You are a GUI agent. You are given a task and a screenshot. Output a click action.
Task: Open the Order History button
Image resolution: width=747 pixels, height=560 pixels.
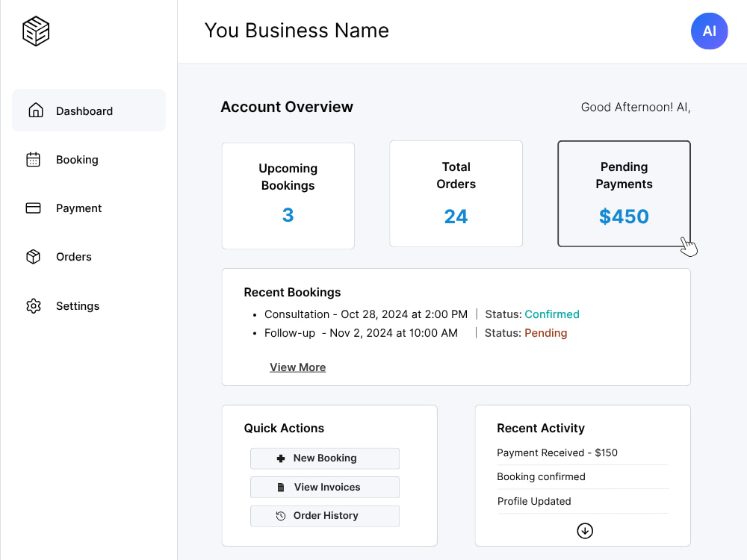coord(325,516)
